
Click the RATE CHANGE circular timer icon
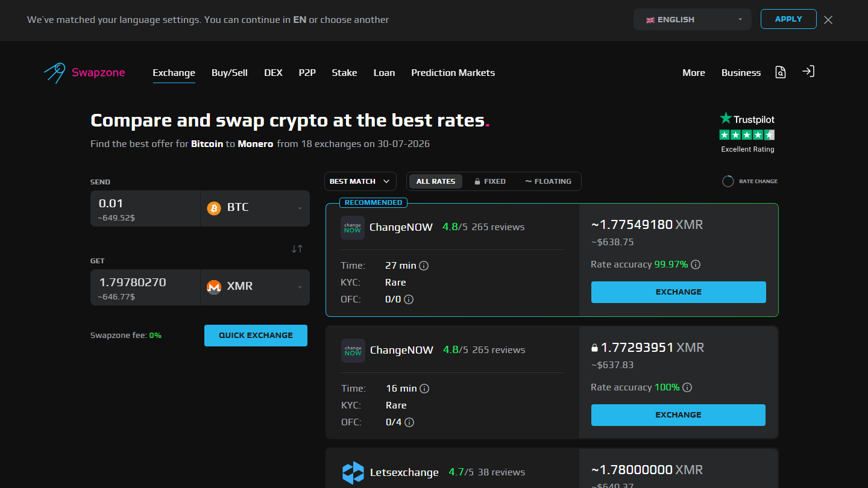coord(728,181)
